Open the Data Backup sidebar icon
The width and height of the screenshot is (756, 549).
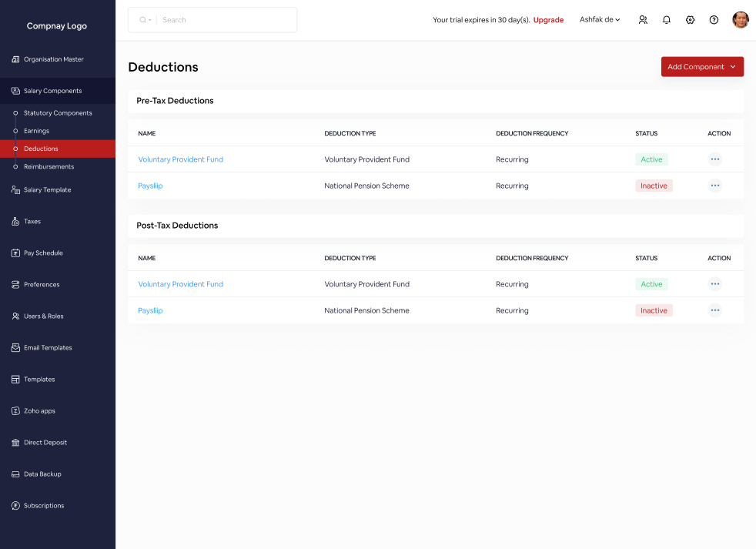point(15,474)
